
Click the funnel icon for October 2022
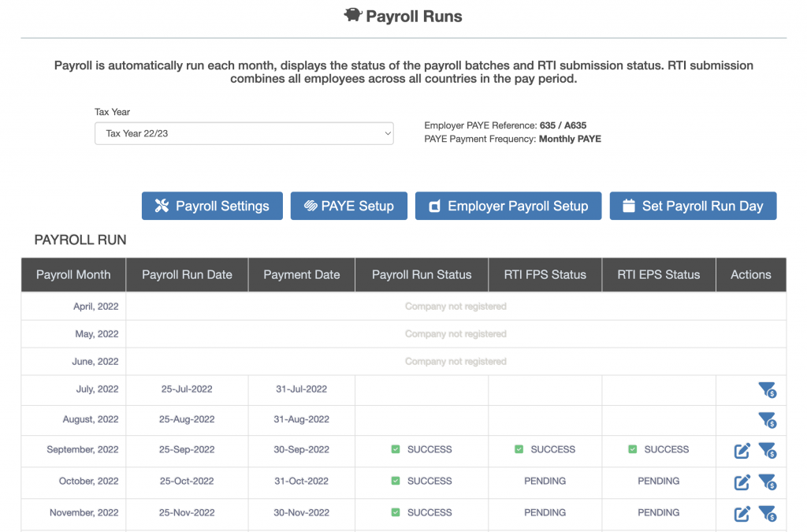[x=766, y=482]
